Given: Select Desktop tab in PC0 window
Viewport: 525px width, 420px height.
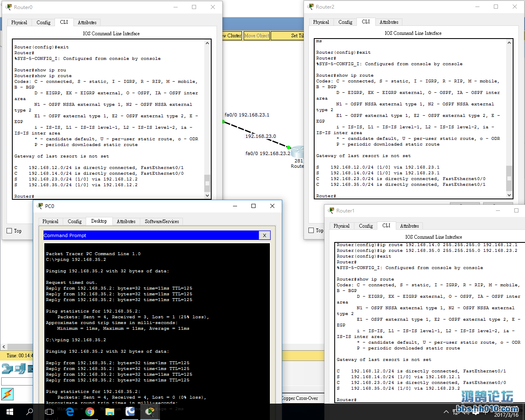Looking at the screenshot, I should 99,221.
